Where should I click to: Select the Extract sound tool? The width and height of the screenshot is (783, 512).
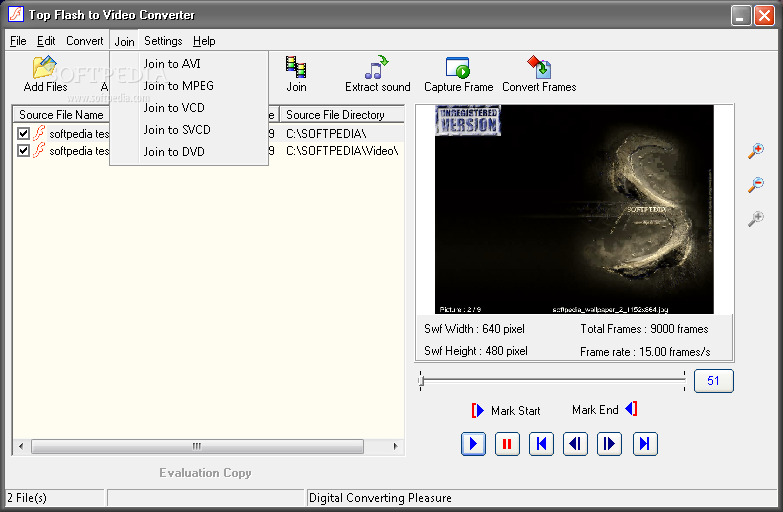tap(378, 74)
